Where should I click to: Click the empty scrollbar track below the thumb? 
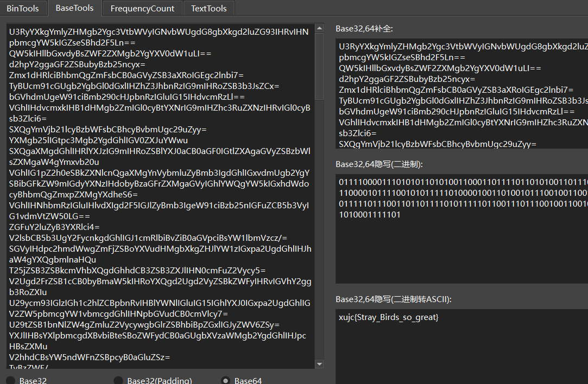click(x=319, y=228)
